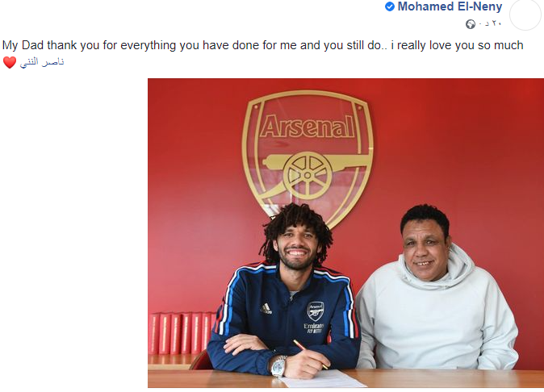Click the red heart emoji
The height and width of the screenshot is (392, 544).
(x=9, y=62)
